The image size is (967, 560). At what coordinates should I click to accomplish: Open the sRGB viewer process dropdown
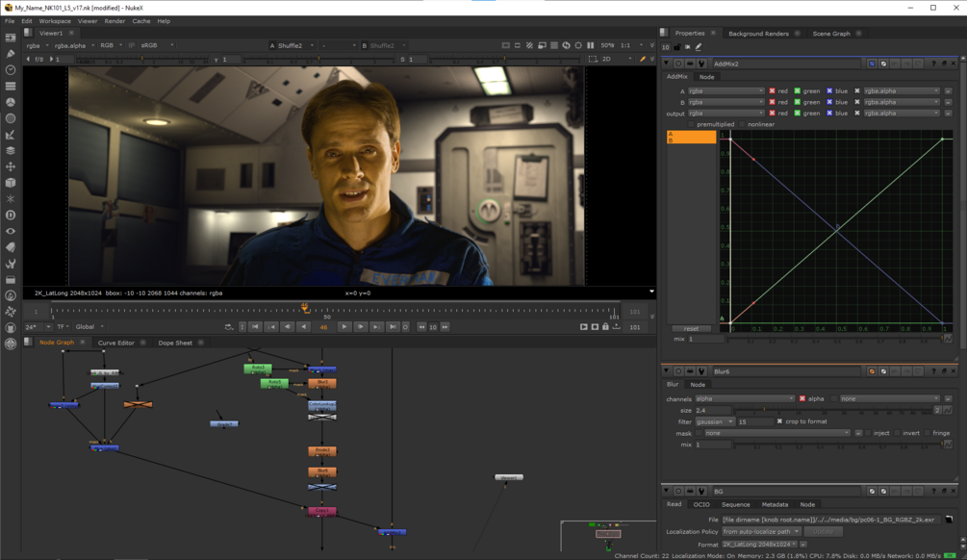pyautogui.click(x=157, y=45)
